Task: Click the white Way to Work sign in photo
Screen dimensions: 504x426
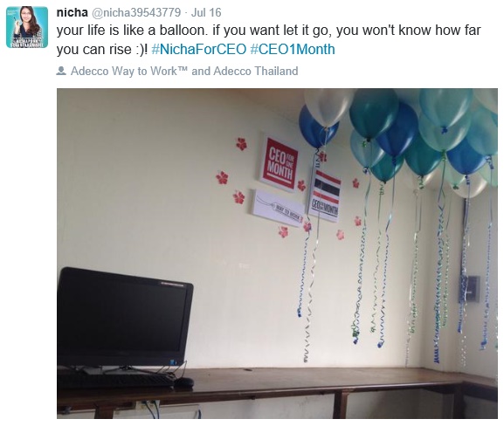Action: [x=278, y=208]
